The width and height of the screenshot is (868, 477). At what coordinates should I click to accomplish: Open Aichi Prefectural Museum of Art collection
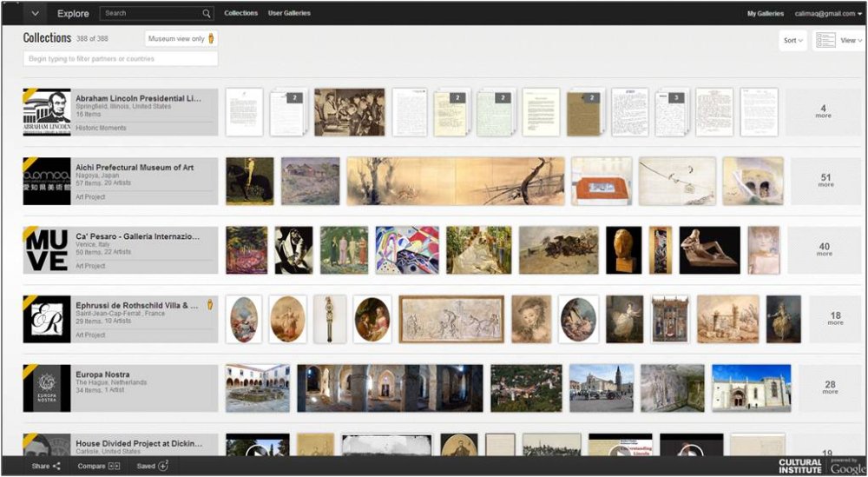[x=135, y=168]
